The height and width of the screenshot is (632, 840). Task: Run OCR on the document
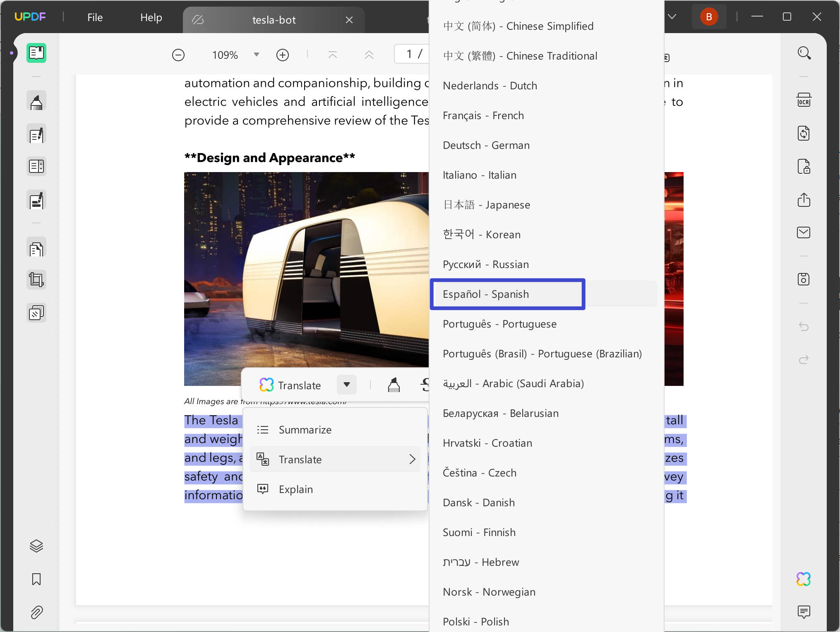tap(804, 100)
